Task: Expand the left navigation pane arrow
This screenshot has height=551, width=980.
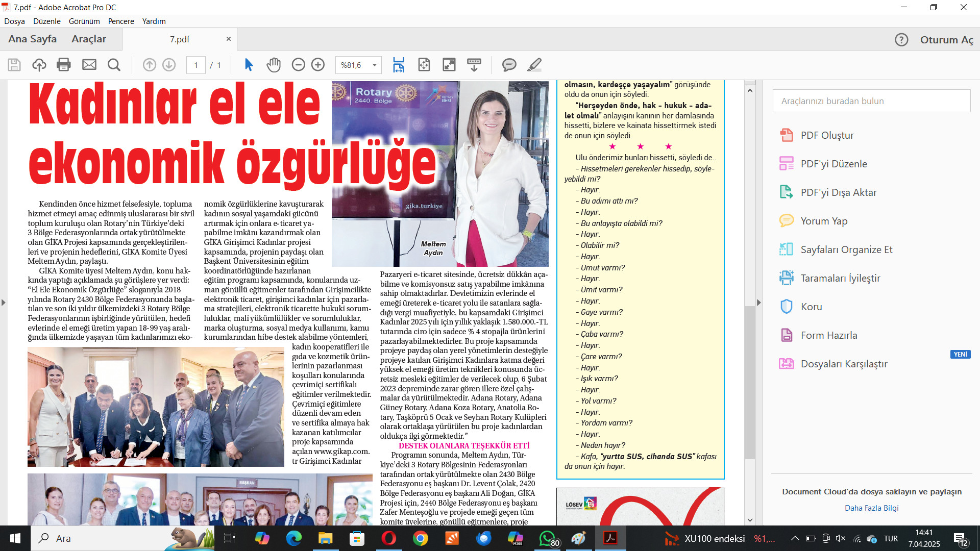Action: (4, 303)
